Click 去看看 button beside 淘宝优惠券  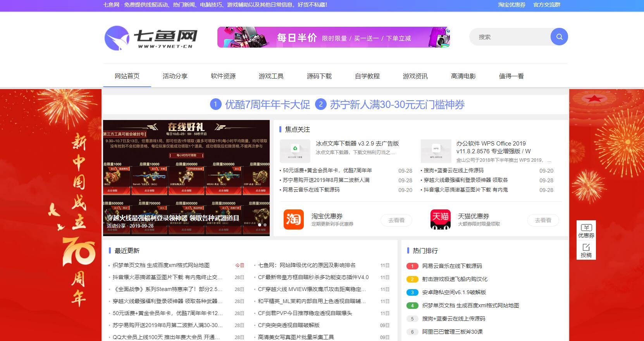pyautogui.click(x=396, y=220)
